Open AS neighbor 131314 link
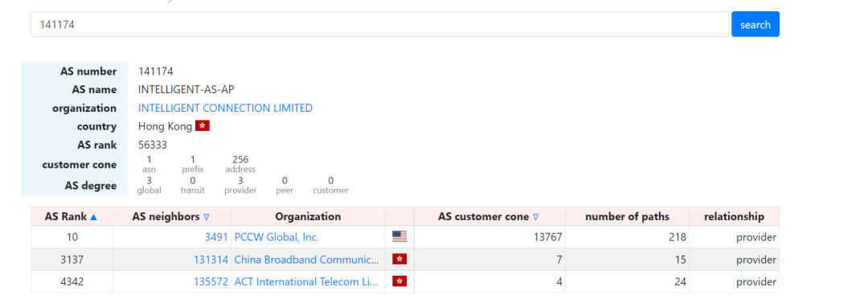Screen dimensions: 868x307 (x=211, y=260)
